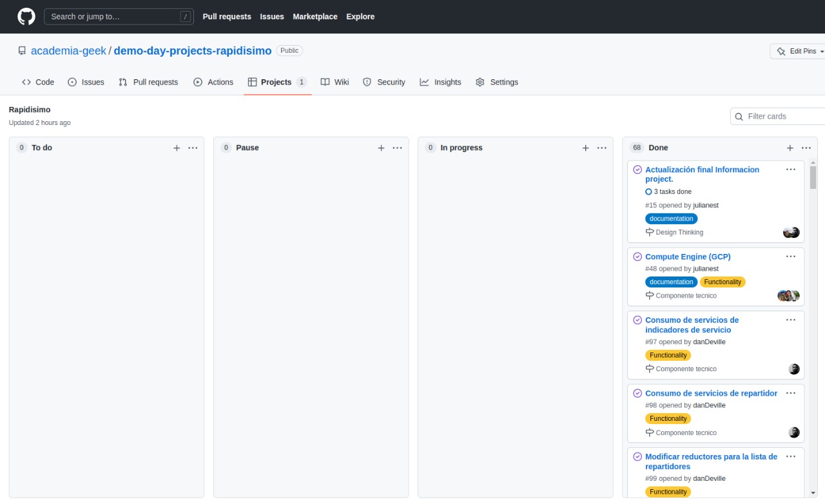The width and height of the screenshot is (825, 504).
Task: Click issue status icon on Compute Engine card
Action: (637, 257)
